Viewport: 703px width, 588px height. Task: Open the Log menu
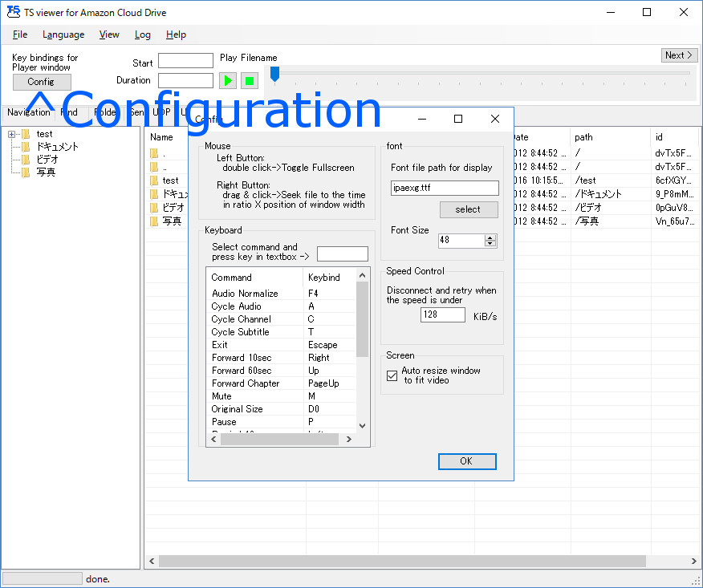point(142,34)
